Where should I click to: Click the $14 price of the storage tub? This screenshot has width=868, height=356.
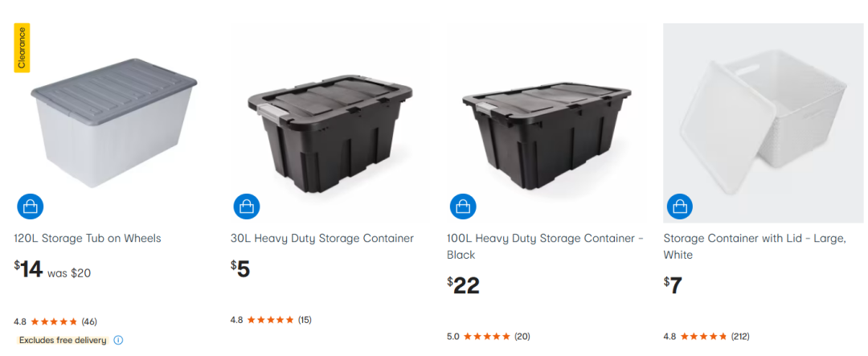point(29,269)
